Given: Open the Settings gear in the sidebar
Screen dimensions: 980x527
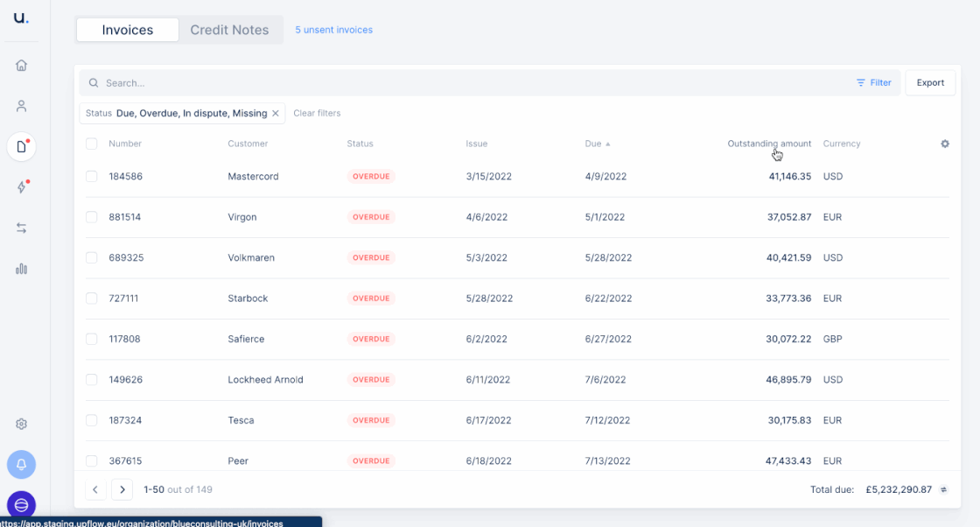Looking at the screenshot, I should [21, 424].
